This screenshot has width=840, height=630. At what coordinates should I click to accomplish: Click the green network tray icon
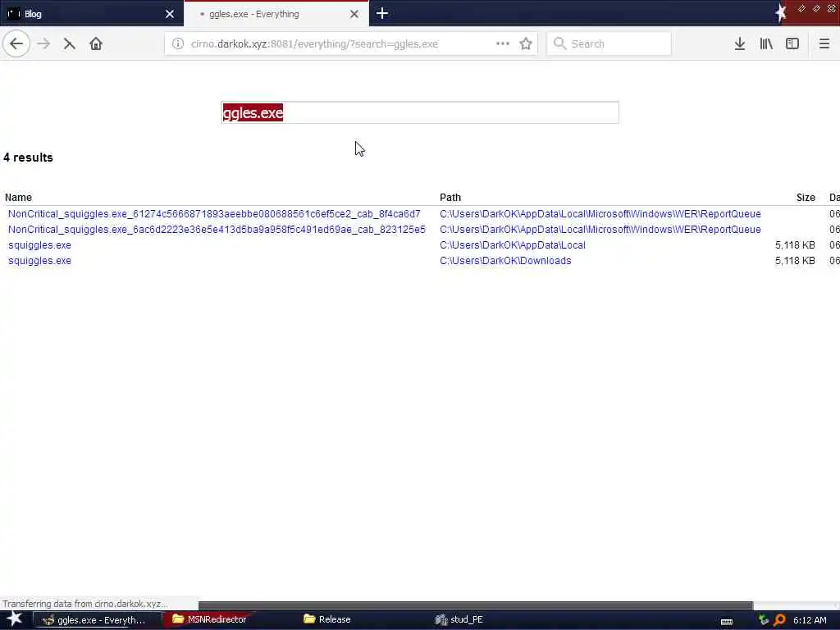tap(764, 620)
